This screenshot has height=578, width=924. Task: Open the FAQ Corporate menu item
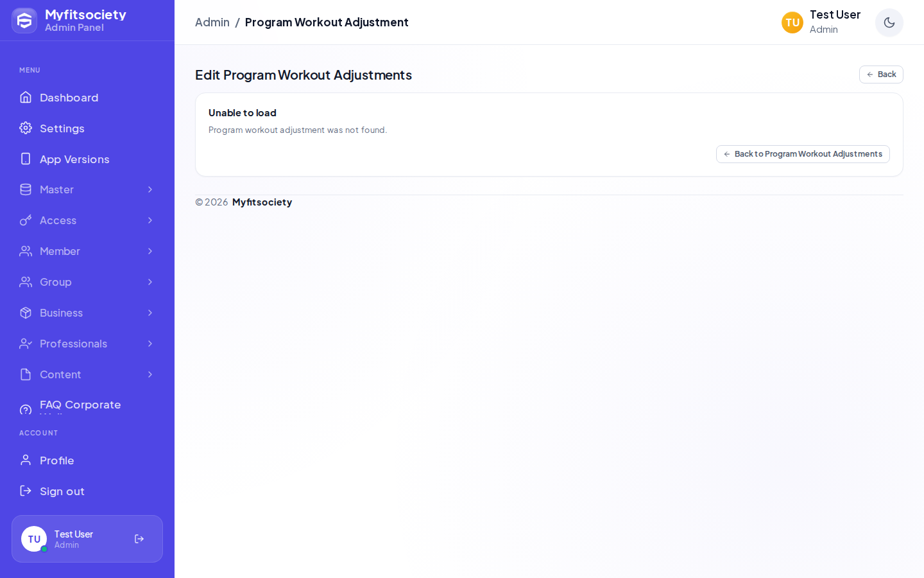click(x=87, y=405)
